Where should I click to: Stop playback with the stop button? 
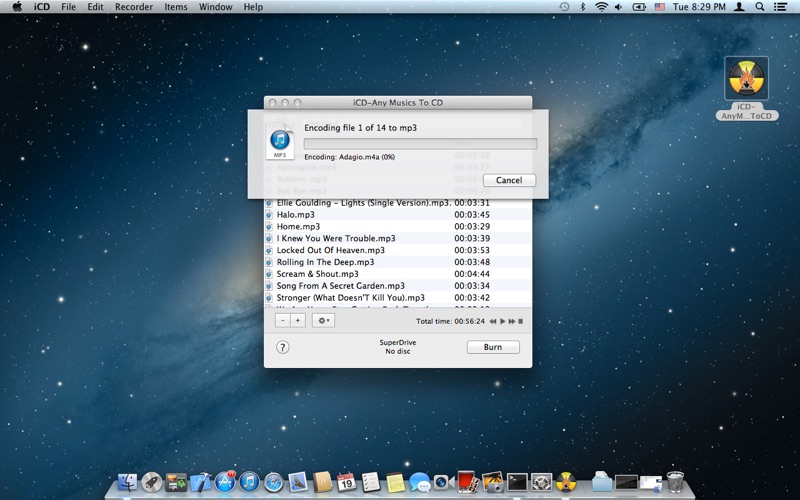pyautogui.click(x=520, y=321)
